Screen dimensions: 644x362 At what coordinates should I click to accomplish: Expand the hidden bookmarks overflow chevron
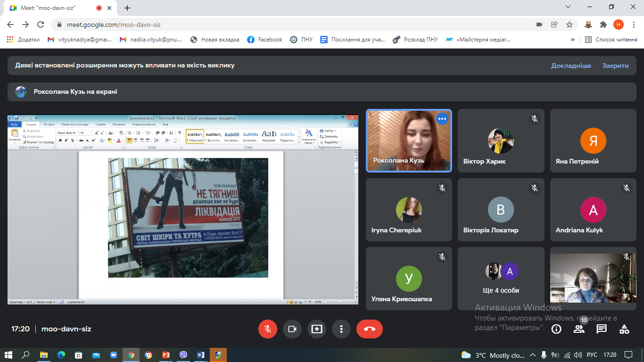point(573,40)
